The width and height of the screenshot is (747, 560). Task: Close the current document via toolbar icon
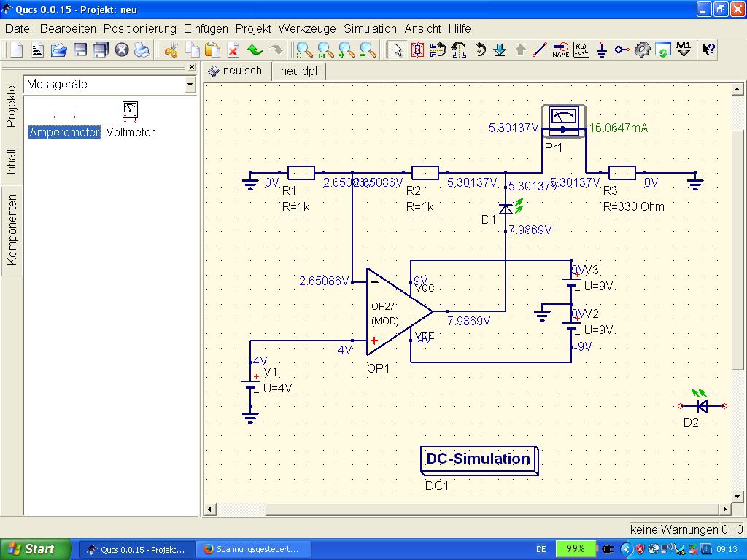122,50
